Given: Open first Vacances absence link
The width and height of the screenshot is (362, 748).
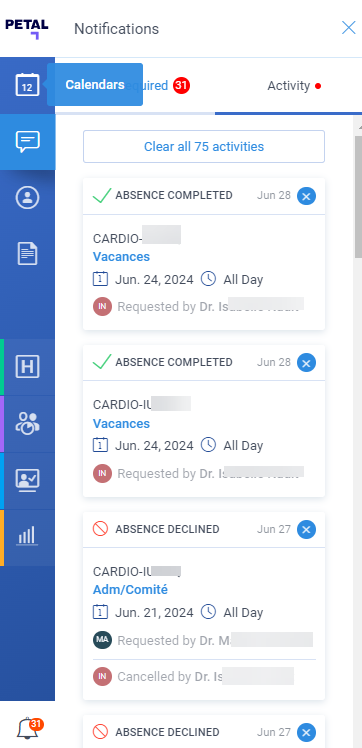Looking at the screenshot, I should (x=121, y=257).
